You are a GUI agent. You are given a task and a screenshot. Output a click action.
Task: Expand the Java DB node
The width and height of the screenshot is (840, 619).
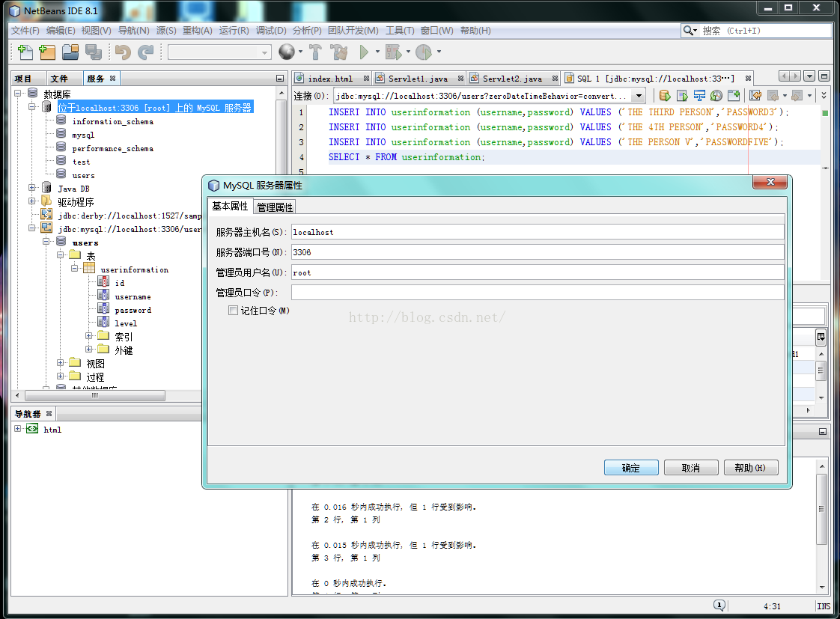pos(31,188)
